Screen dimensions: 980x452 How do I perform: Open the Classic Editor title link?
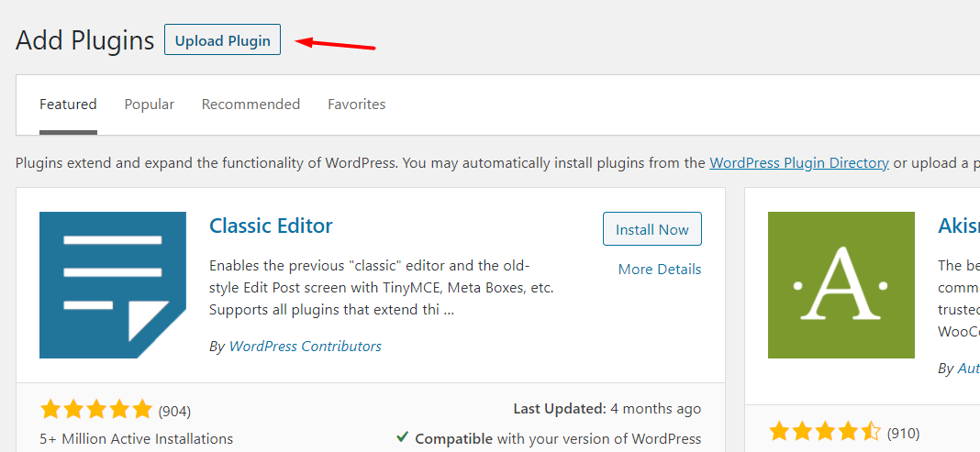(271, 226)
